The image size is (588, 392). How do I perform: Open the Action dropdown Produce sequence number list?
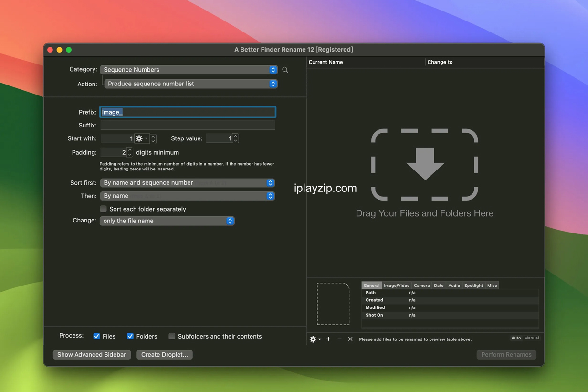coord(191,84)
